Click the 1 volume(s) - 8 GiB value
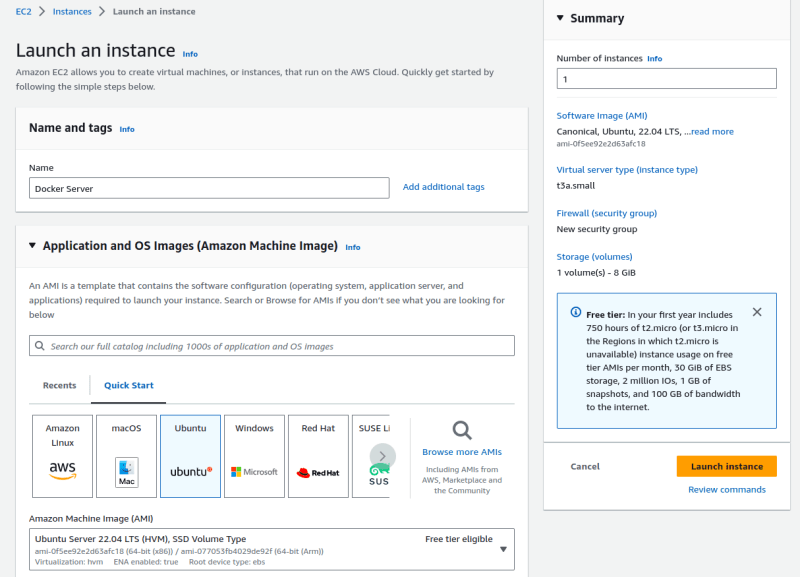The width and height of the screenshot is (800, 577). (x=596, y=272)
